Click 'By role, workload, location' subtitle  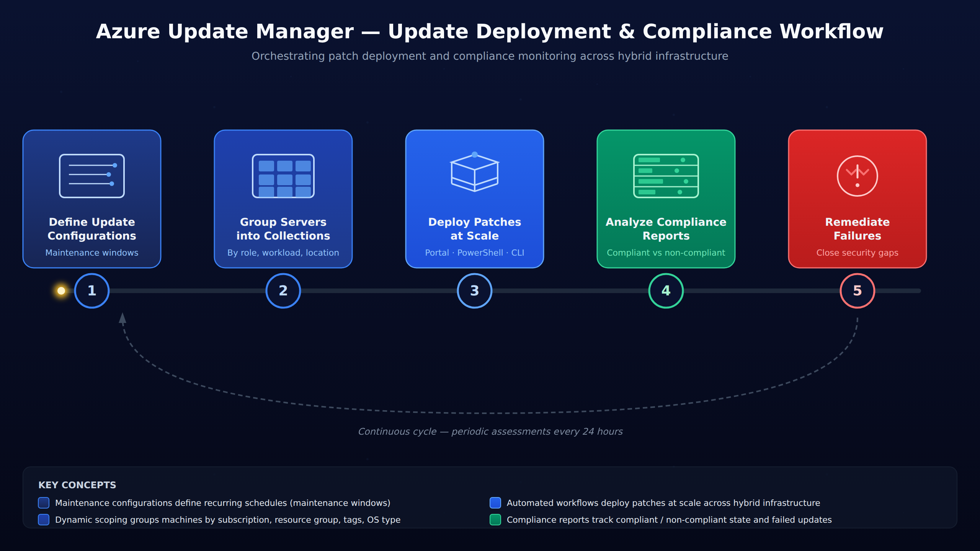[283, 253]
